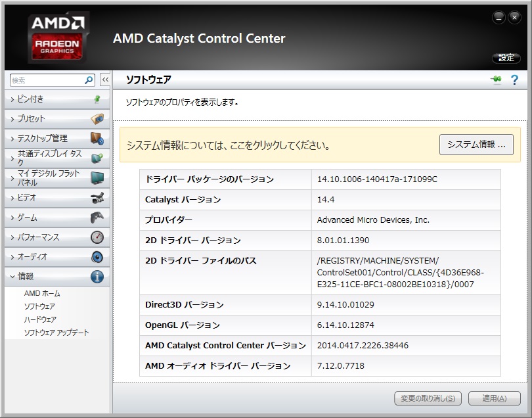The height and width of the screenshot is (418, 532).
Task: Click 2D driver version 8.01.01.1390
Action: click(343, 241)
